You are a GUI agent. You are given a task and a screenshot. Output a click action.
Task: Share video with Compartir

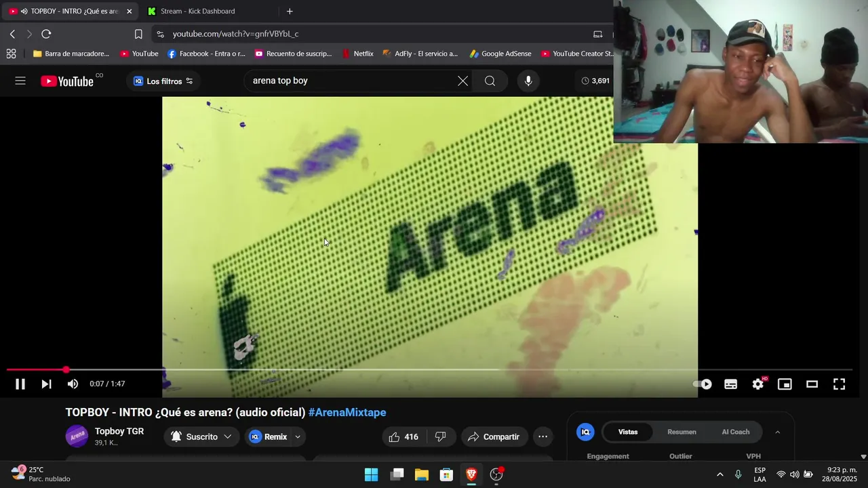pos(494,437)
